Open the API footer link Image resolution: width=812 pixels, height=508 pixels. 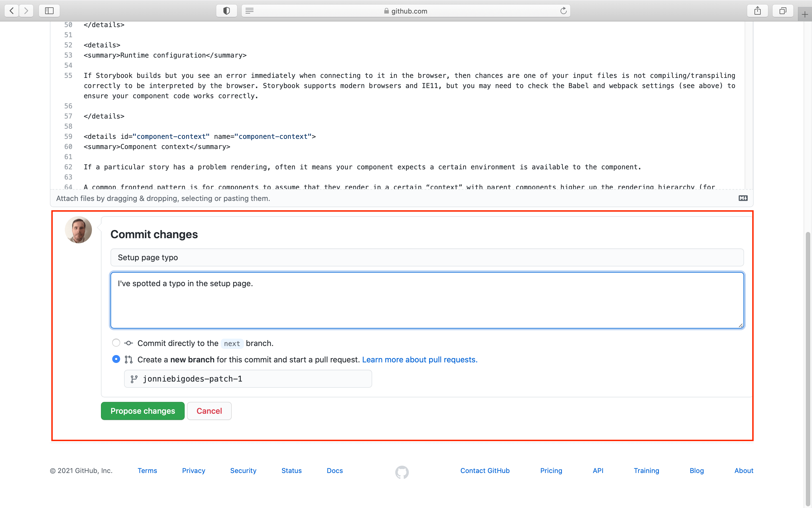[598, 470]
